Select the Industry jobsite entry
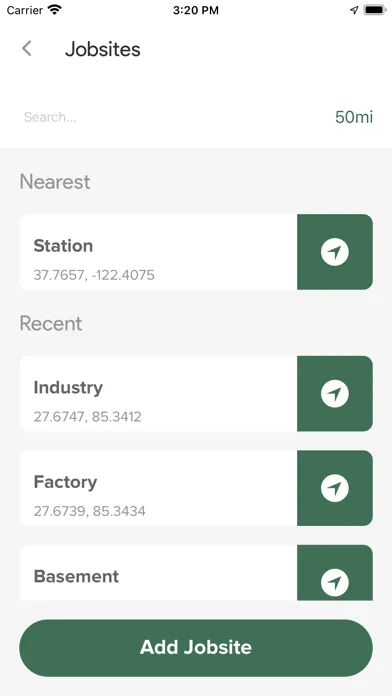 click(158, 393)
